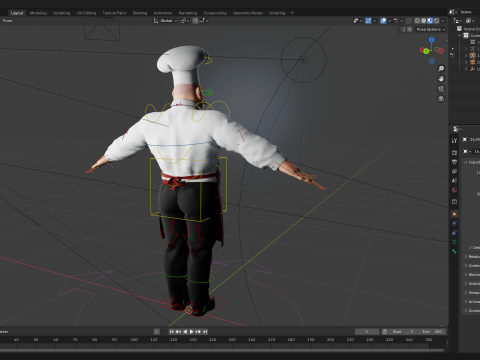This screenshot has height=360, width=480.
Task: Select wireframe viewport shading
Action: [417, 21]
